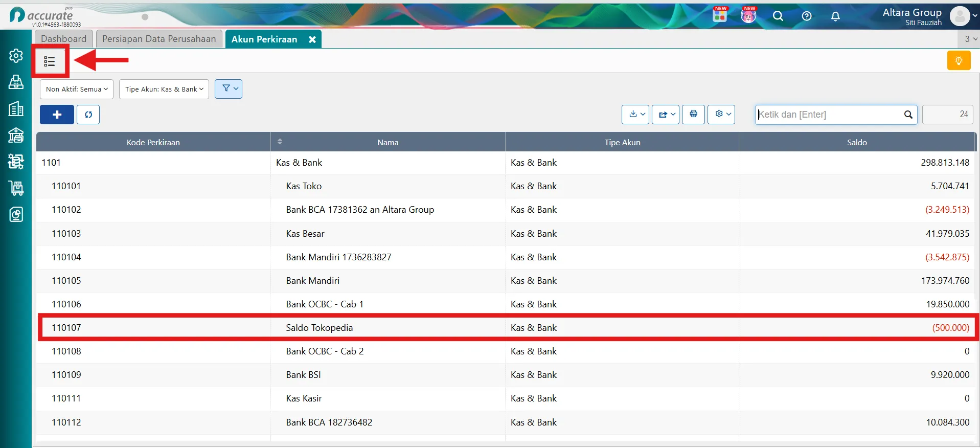This screenshot has height=448, width=980.
Task: Open the NEW apps grid icon
Action: (x=720, y=15)
